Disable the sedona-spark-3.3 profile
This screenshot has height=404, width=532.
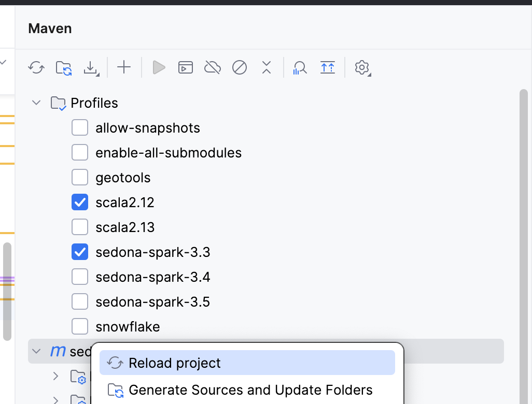pos(80,252)
